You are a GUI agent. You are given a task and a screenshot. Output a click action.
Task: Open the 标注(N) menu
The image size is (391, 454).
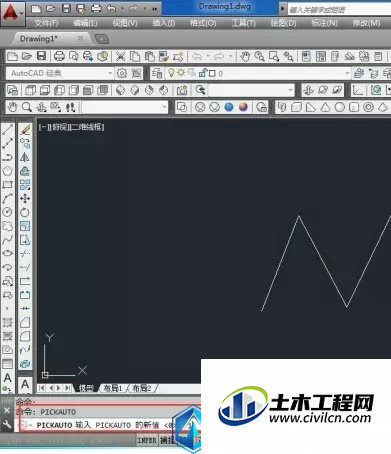[324, 23]
